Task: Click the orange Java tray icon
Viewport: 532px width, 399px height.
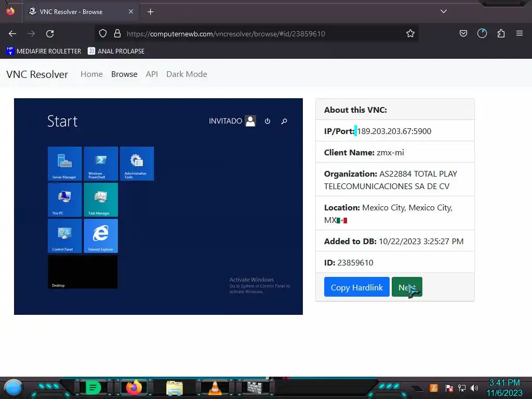Action: [434, 388]
